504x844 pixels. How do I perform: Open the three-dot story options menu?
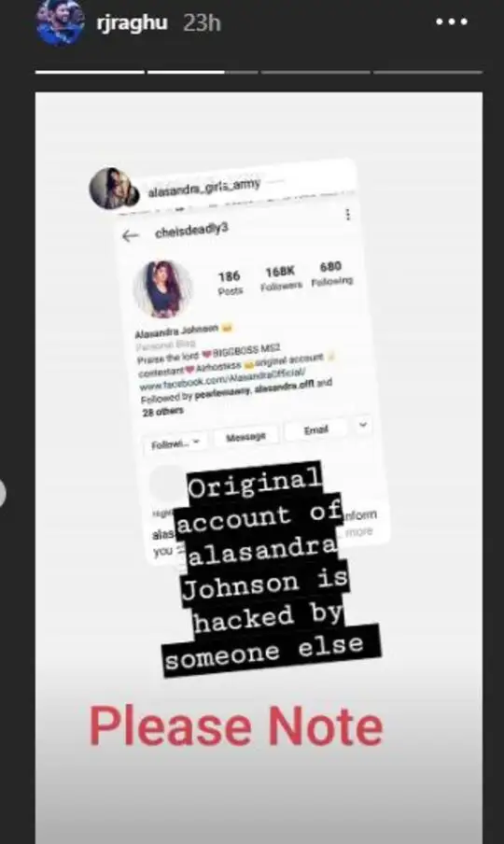click(x=452, y=22)
